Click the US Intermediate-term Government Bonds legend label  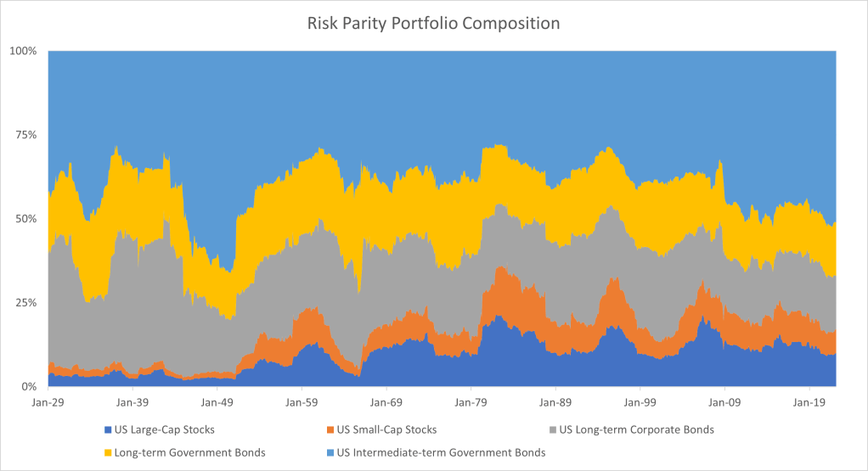(x=438, y=452)
